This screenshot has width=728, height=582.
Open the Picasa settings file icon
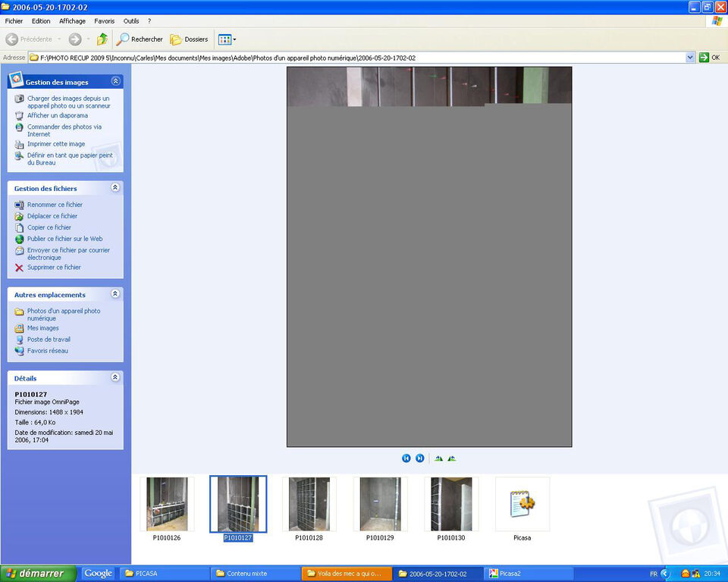[x=522, y=504]
